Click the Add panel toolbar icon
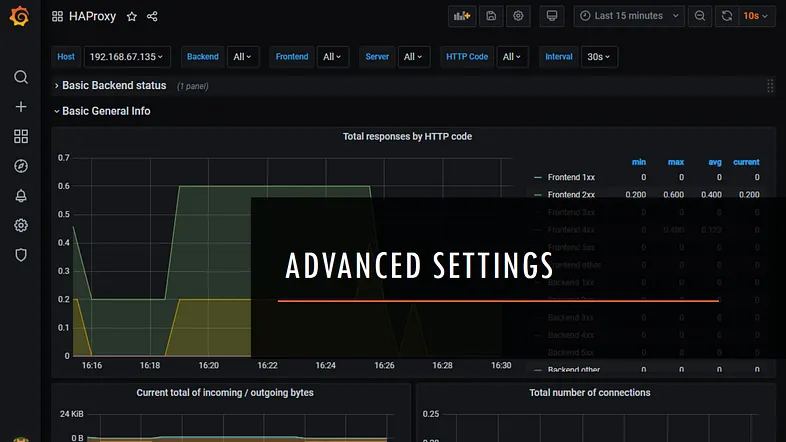The width and height of the screenshot is (786, 442). point(462,16)
